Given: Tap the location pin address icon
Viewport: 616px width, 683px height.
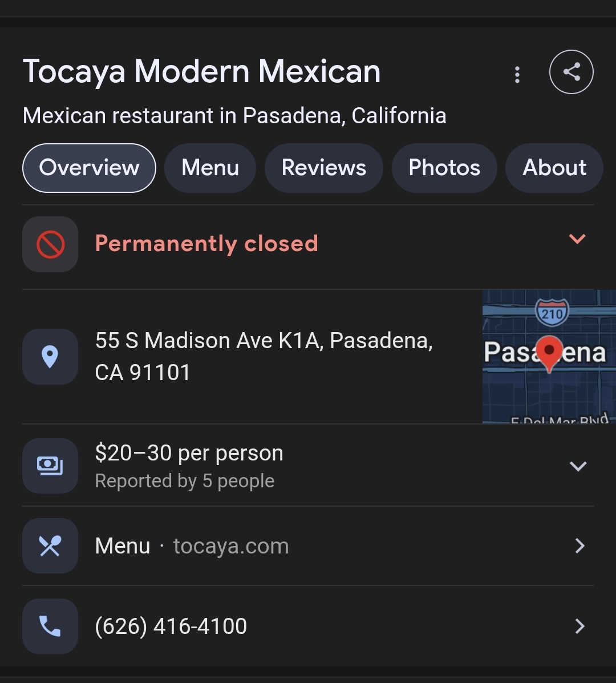Looking at the screenshot, I should click(x=50, y=357).
